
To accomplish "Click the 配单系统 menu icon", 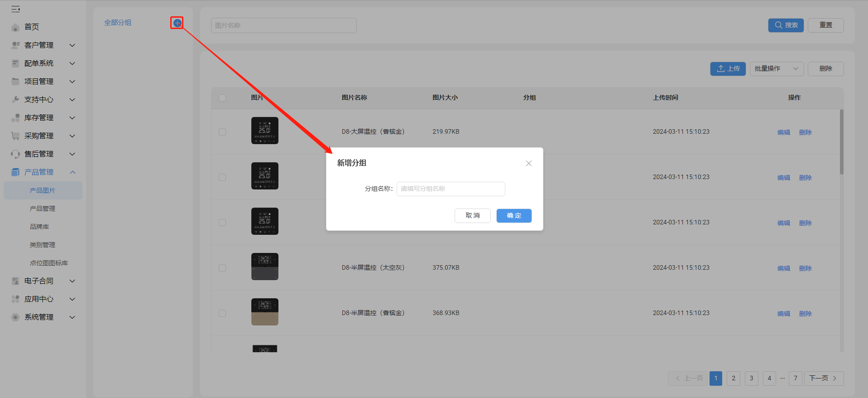I will [15, 63].
